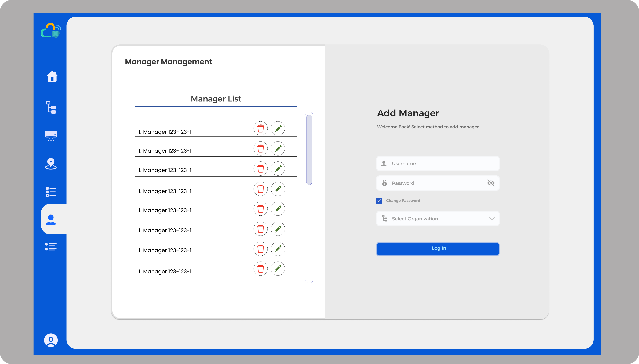This screenshot has width=639, height=364.
Task: Click the cloud logo in the sidebar
Action: [51, 30]
